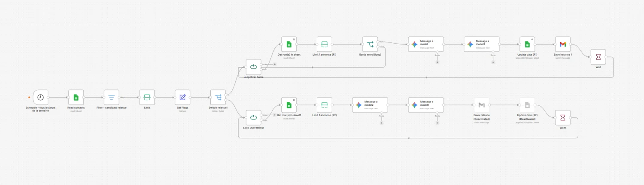Viewport: 644px width, 185px height.
Task: Select the Wait1 hourglass node
Action: click(x=563, y=117)
